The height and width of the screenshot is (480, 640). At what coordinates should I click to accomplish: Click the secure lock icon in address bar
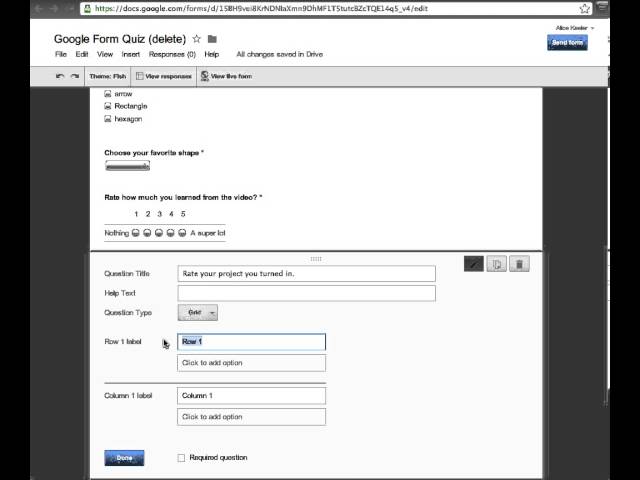(88, 8)
